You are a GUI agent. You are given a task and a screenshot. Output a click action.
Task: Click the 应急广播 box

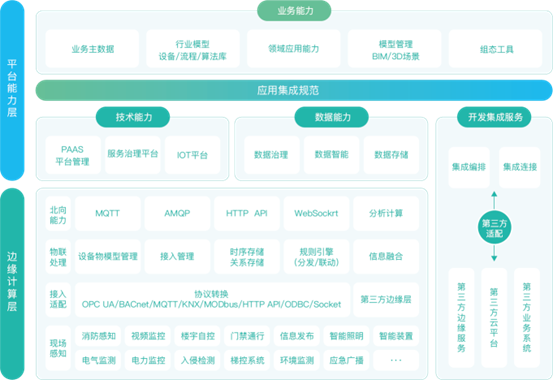coord(346,360)
